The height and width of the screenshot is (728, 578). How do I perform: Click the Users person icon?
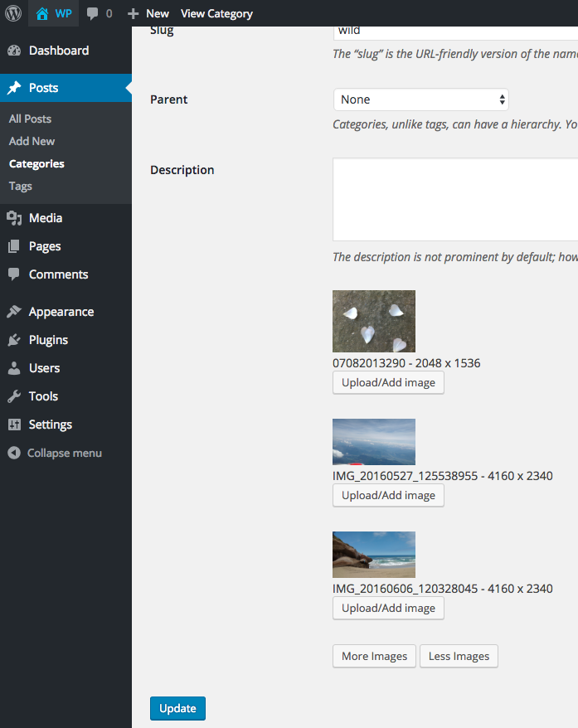pos(14,368)
